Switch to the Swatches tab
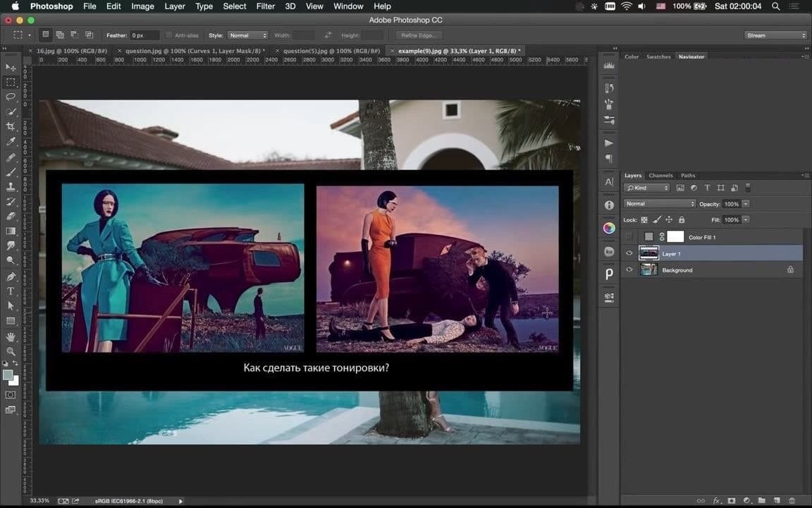Screen dimensions: 812x508 click(658, 56)
